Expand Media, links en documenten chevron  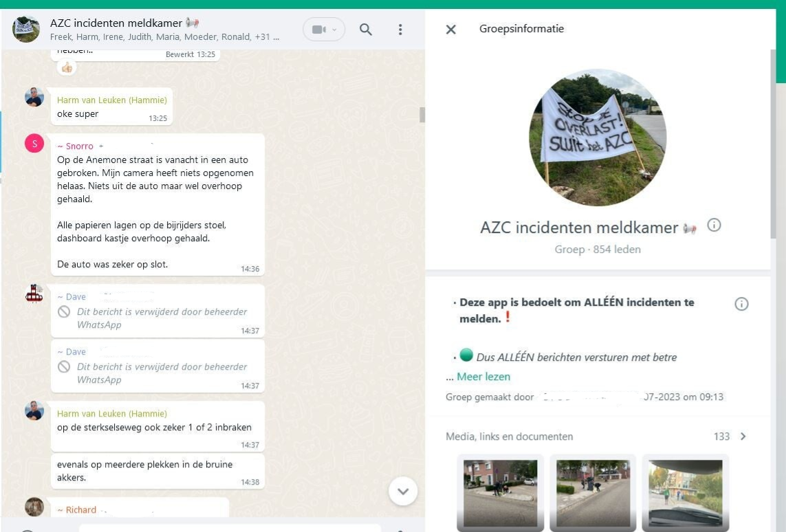click(743, 436)
